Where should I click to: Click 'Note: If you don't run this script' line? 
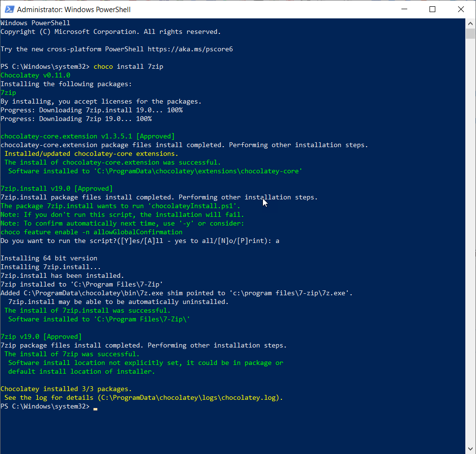123,215
